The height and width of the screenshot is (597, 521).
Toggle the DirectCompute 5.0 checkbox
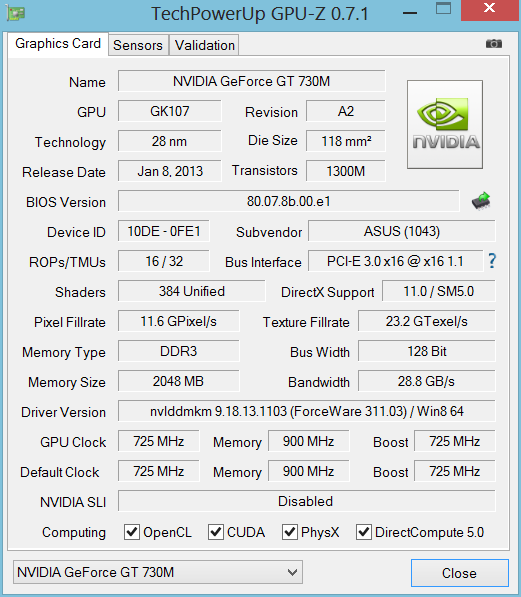tap(363, 532)
